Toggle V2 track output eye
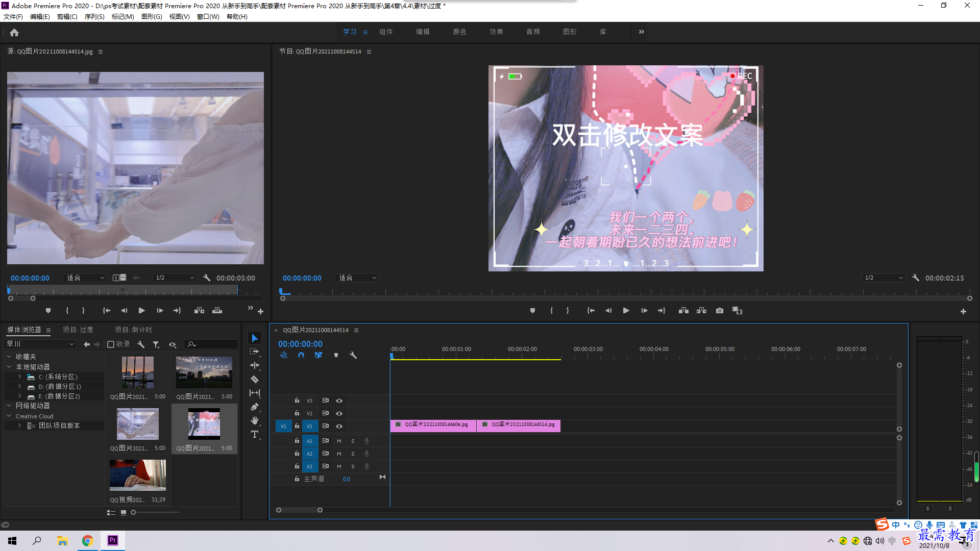 [339, 413]
